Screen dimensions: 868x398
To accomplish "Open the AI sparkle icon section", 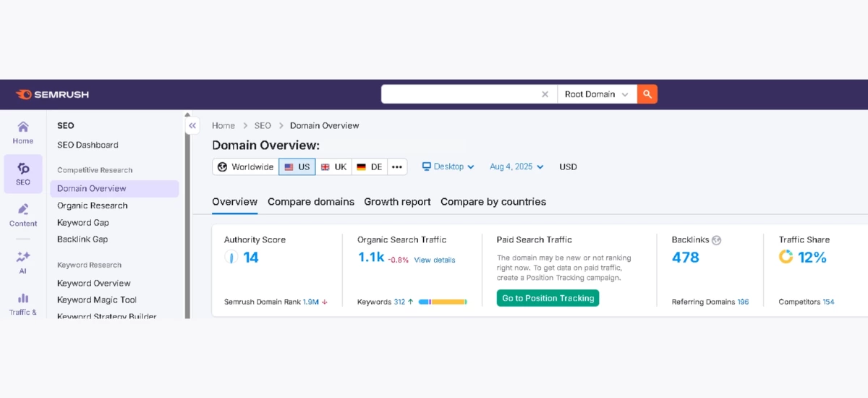I will (x=23, y=262).
